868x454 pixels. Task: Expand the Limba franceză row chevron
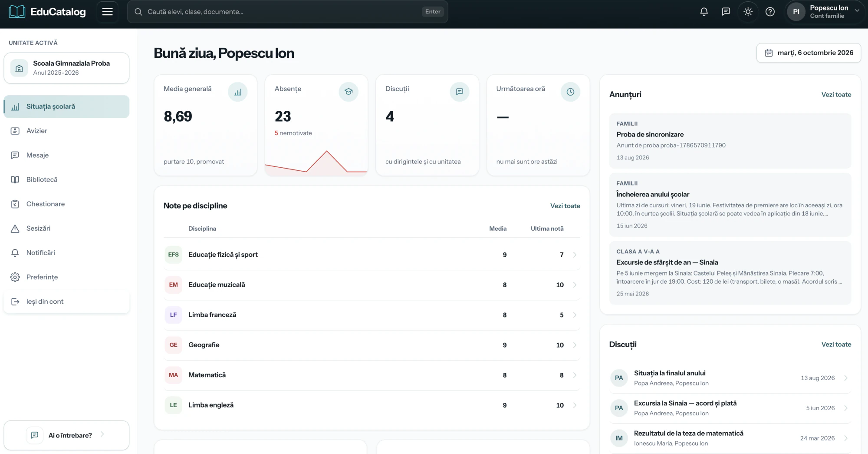click(x=575, y=315)
